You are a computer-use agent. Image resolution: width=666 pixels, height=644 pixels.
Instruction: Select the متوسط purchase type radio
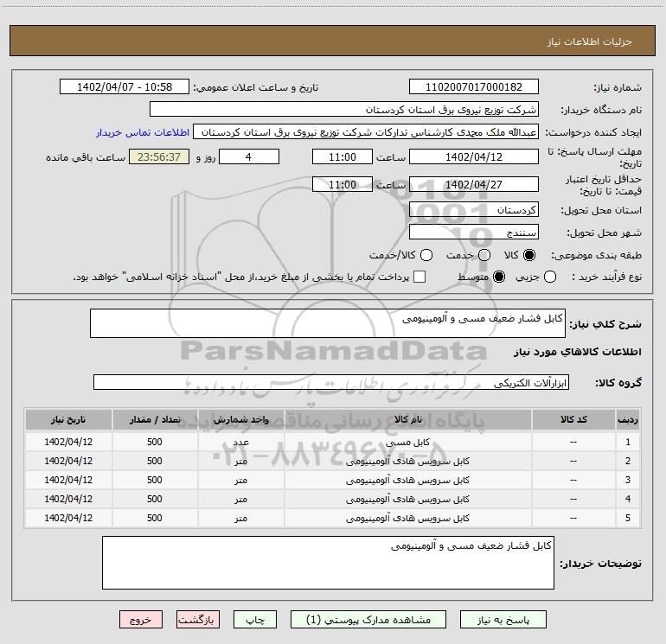click(499, 277)
